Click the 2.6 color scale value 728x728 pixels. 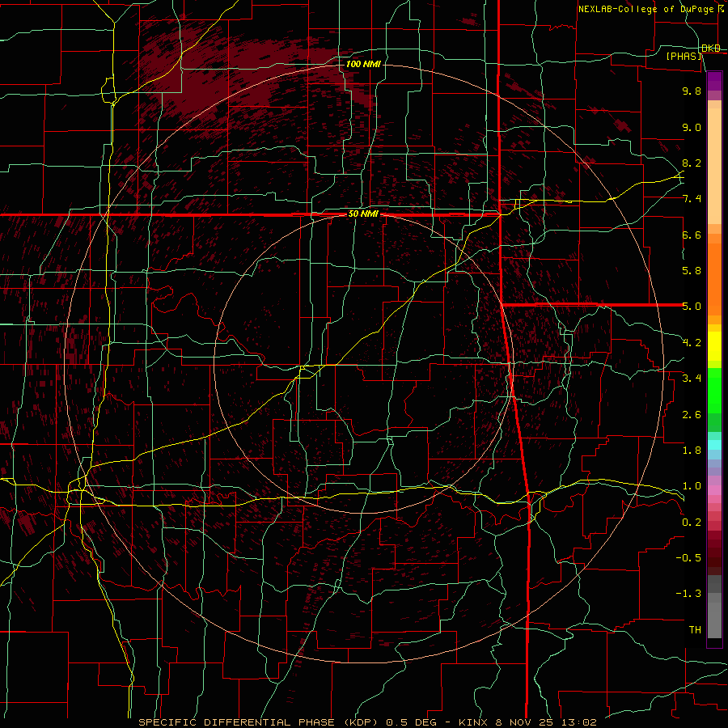[x=692, y=415]
